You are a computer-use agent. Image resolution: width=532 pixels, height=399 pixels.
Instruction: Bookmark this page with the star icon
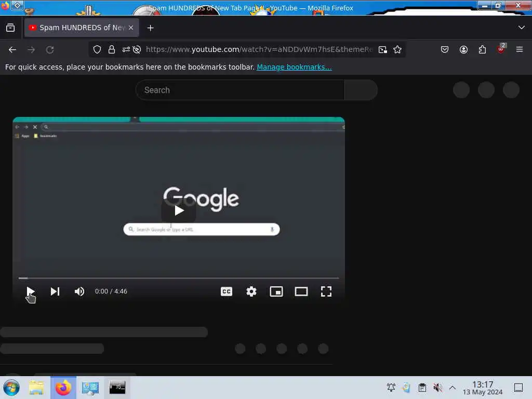pos(397,49)
